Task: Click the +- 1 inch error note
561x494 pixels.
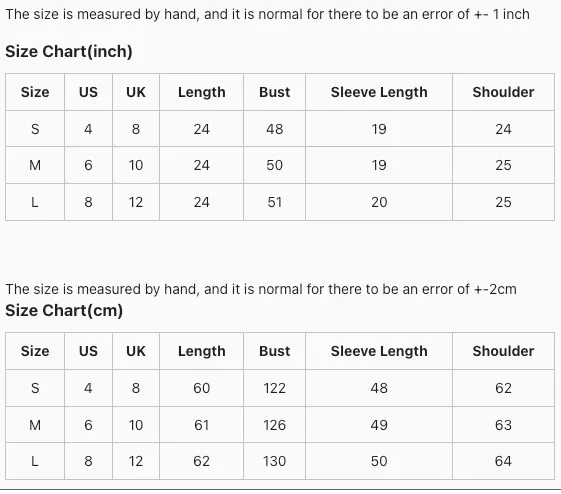Action: (x=267, y=14)
